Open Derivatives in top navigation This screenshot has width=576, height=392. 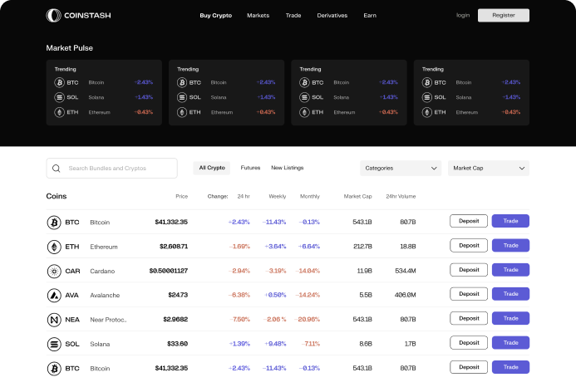coord(332,16)
